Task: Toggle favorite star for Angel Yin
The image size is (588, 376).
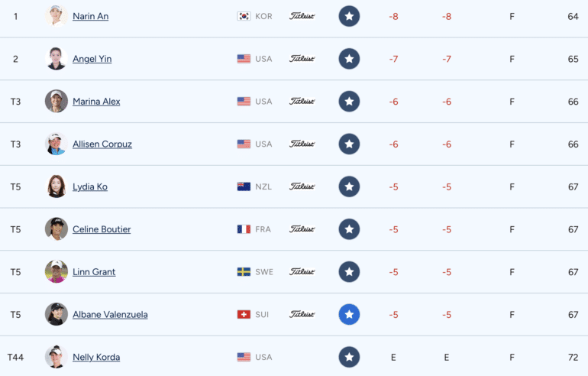Action: pos(349,59)
